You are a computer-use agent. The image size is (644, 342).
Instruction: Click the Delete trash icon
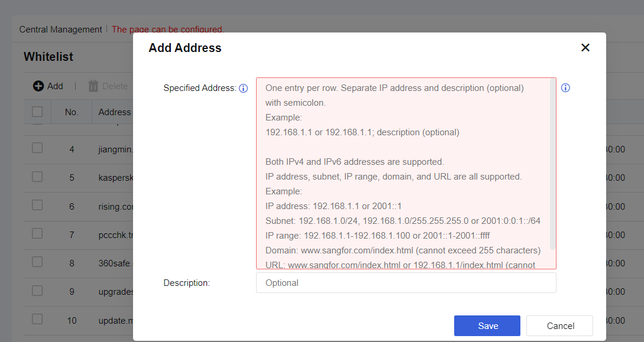93,86
